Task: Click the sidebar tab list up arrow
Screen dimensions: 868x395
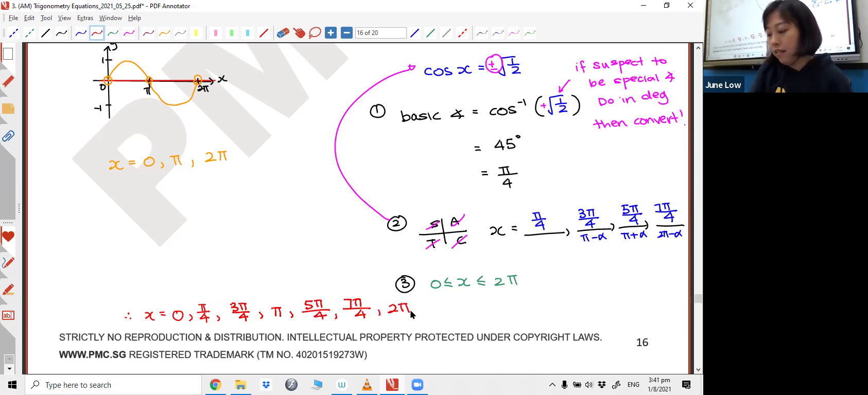Action: click(x=9, y=360)
